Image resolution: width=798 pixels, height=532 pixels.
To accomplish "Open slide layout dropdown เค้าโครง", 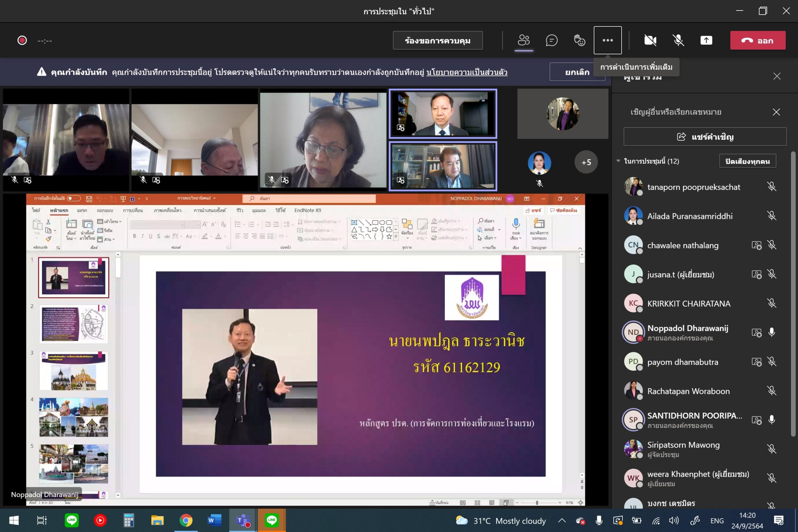I will click(109, 221).
